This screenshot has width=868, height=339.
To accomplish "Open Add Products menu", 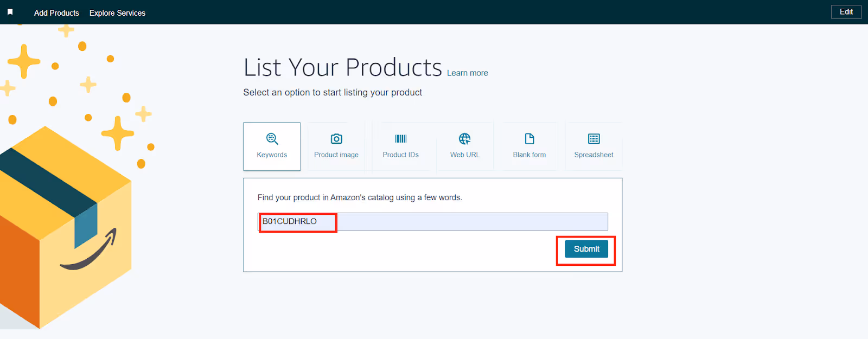I will click(x=56, y=13).
